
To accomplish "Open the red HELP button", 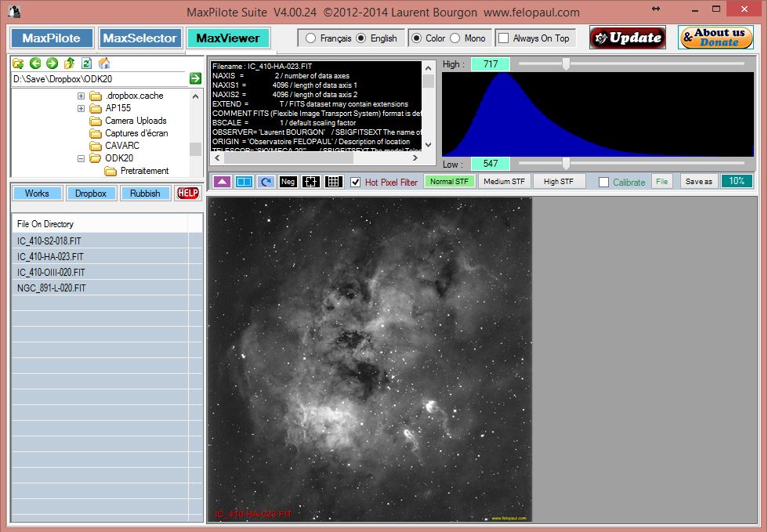I will click(x=187, y=193).
